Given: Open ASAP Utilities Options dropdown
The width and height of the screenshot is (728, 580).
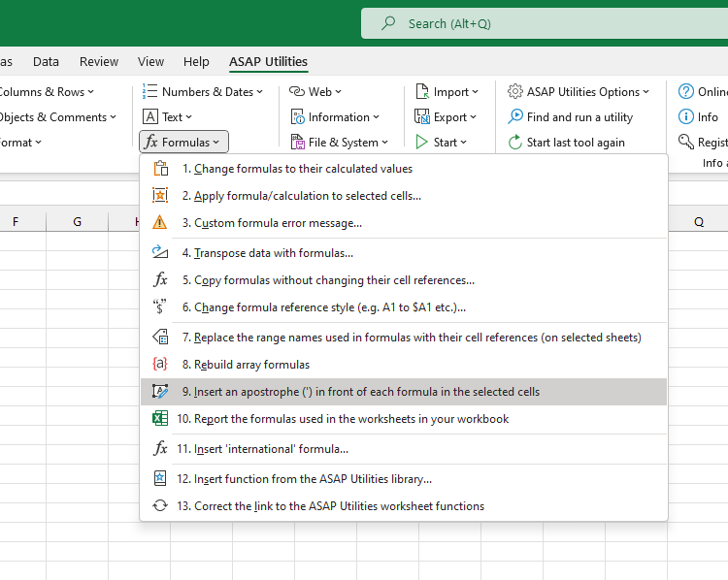Looking at the screenshot, I should (x=579, y=92).
